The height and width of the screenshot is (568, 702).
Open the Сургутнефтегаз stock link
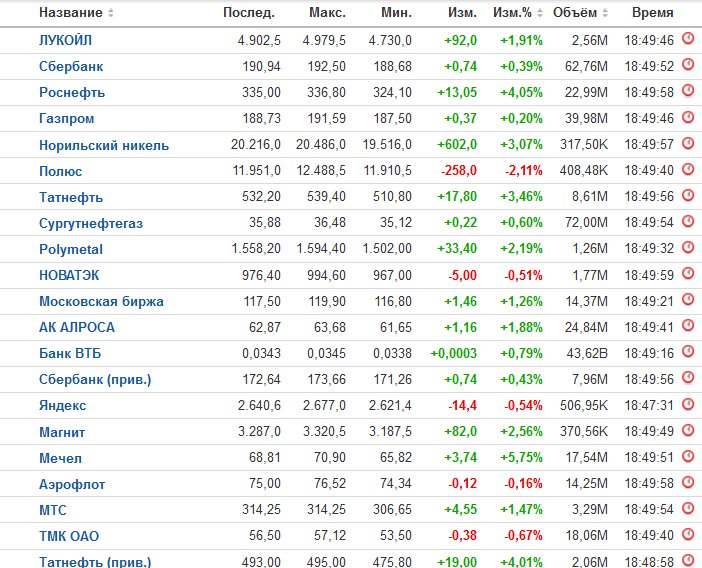(x=91, y=223)
